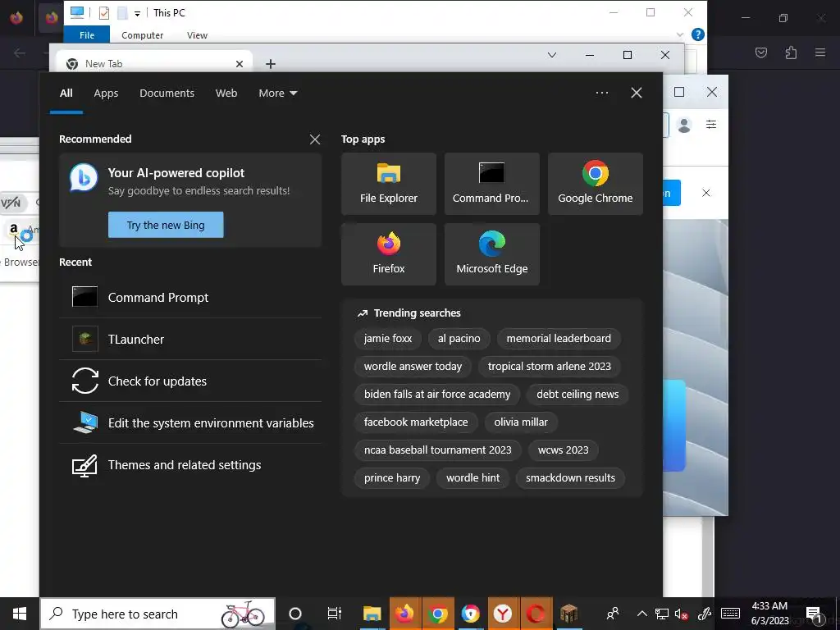Select Check for updates recent item
The width and height of the screenshot is (840, 630).
click(x=190, y=381)
